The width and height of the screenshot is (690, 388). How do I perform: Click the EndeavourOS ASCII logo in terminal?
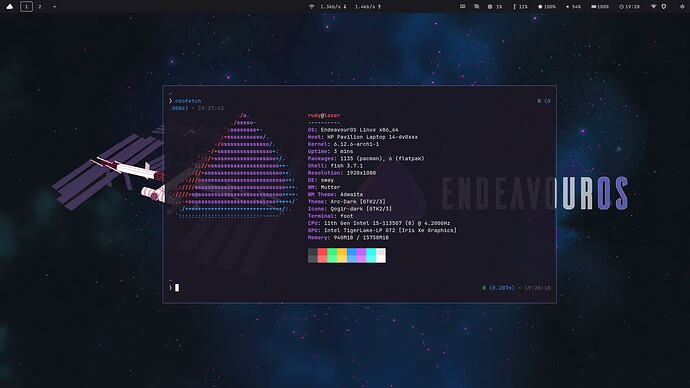[235, 166]
